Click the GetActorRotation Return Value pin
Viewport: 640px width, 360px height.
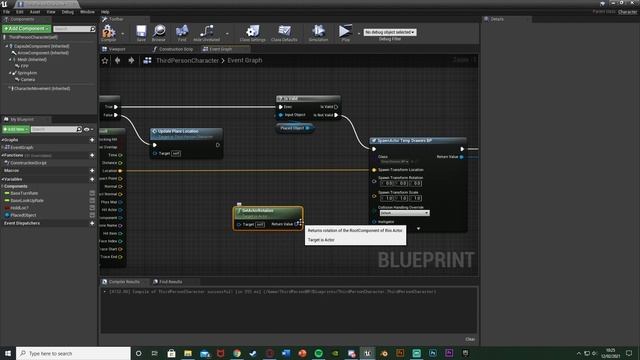297,224
